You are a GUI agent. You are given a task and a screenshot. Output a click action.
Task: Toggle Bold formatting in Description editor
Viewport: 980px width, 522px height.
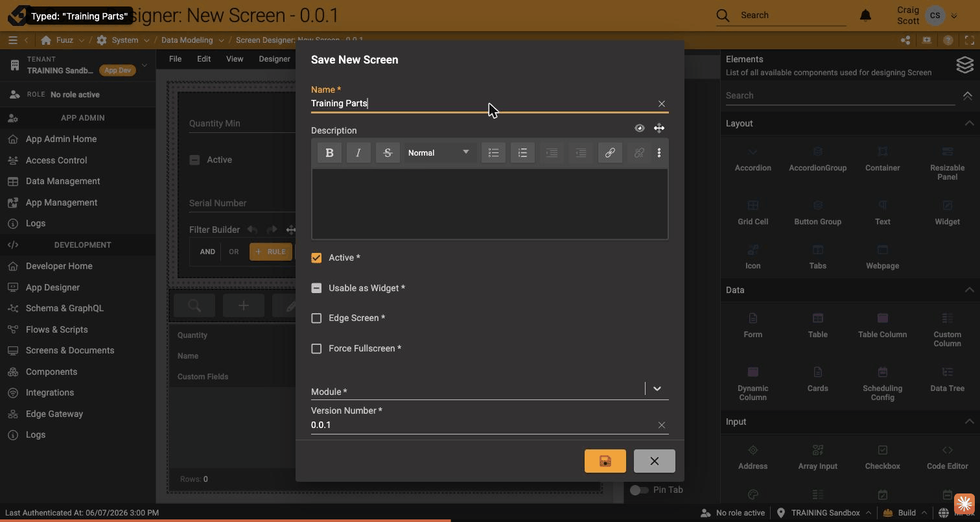[x=329, y=153]
